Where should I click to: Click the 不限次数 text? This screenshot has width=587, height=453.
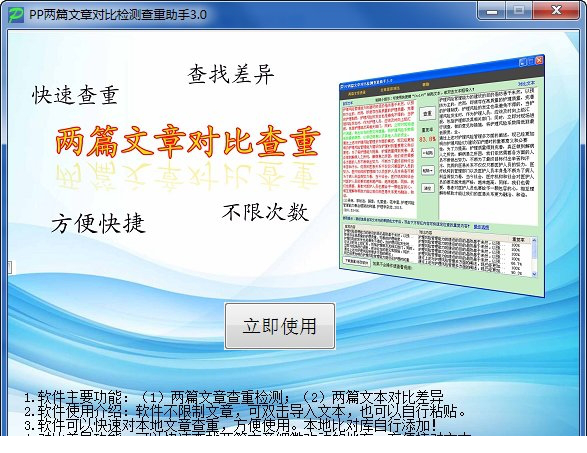pyautogui.click(x=265, y=212)
